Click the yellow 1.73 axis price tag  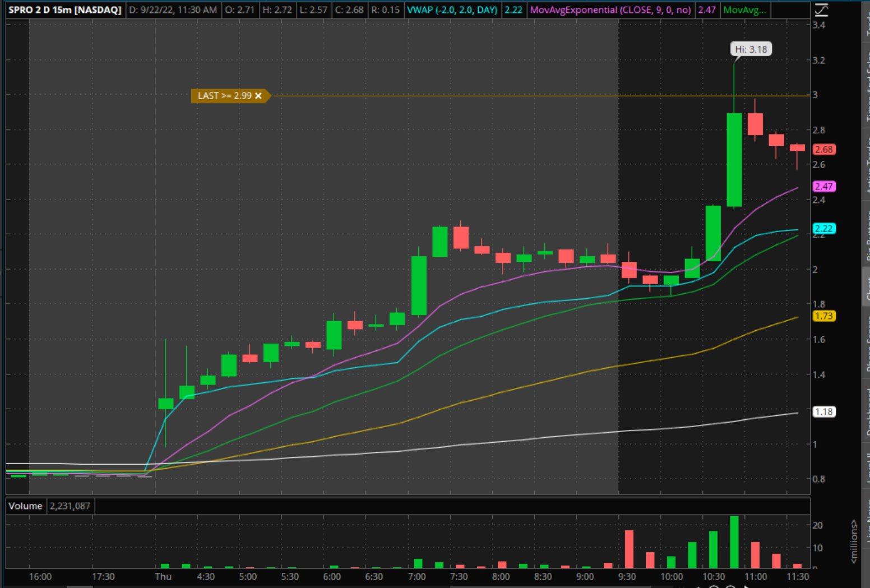point(824,316)
